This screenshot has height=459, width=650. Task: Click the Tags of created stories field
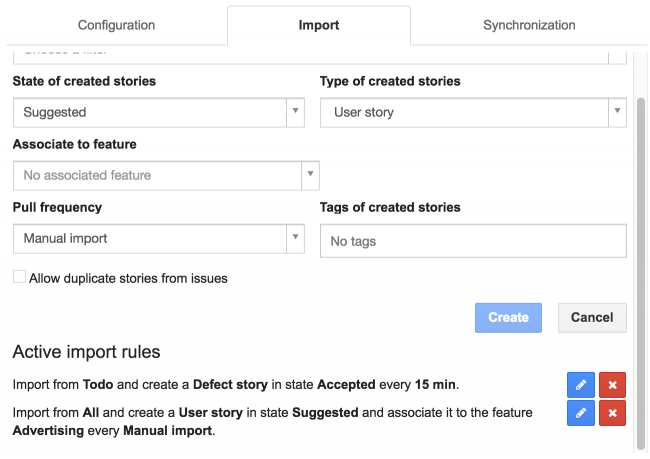[472, 241]
